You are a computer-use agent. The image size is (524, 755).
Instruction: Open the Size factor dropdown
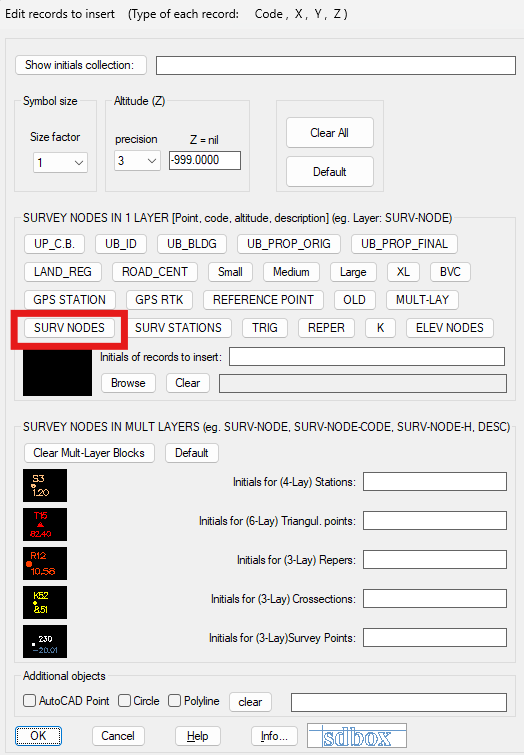(60, 162)
